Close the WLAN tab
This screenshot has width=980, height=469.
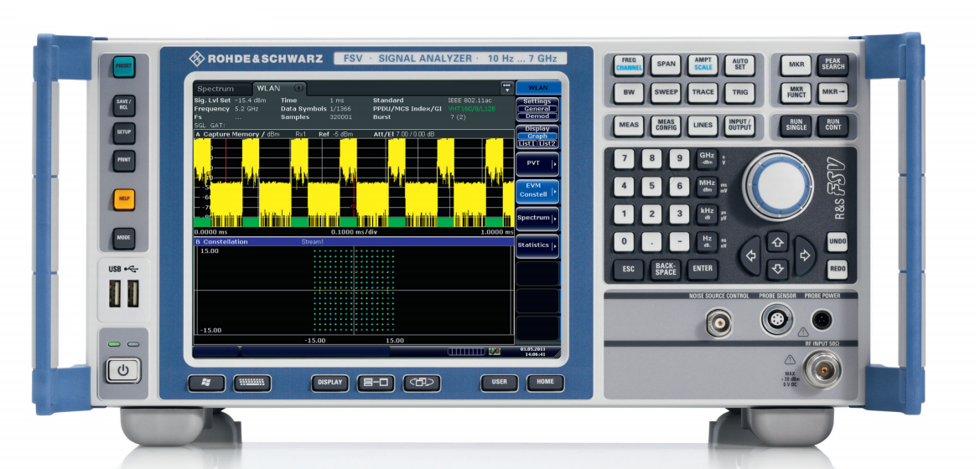pos(298,88)
